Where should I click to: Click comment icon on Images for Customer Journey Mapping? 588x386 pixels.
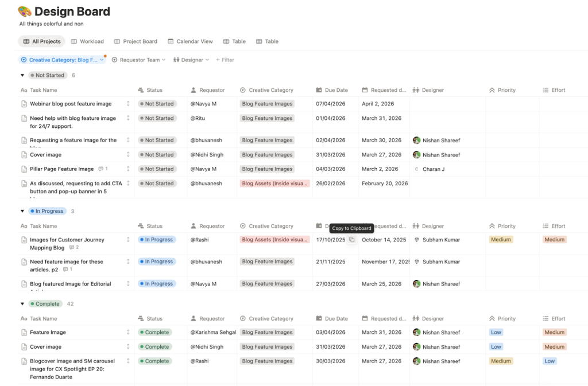[72, 247]
